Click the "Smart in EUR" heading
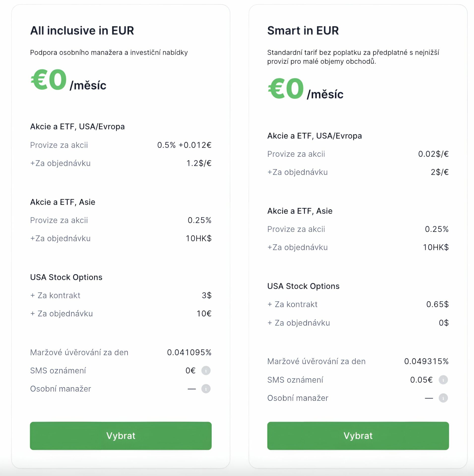Viewport: 474px width, 476px height. 303,31
